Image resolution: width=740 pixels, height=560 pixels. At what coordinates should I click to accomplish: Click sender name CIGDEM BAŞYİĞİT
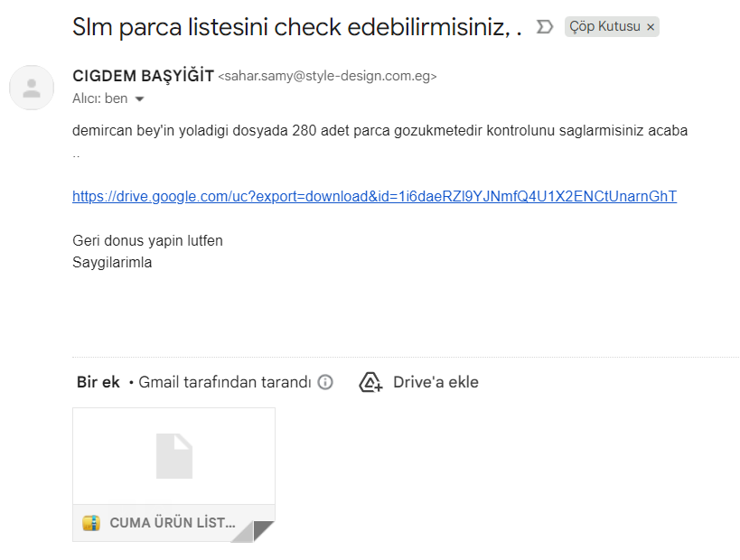click(x=143, y=76)
